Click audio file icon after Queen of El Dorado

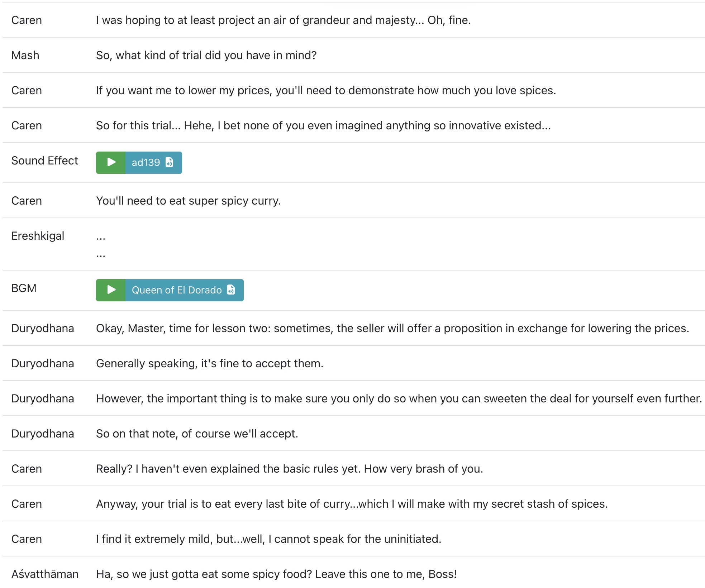coord(231,290)
